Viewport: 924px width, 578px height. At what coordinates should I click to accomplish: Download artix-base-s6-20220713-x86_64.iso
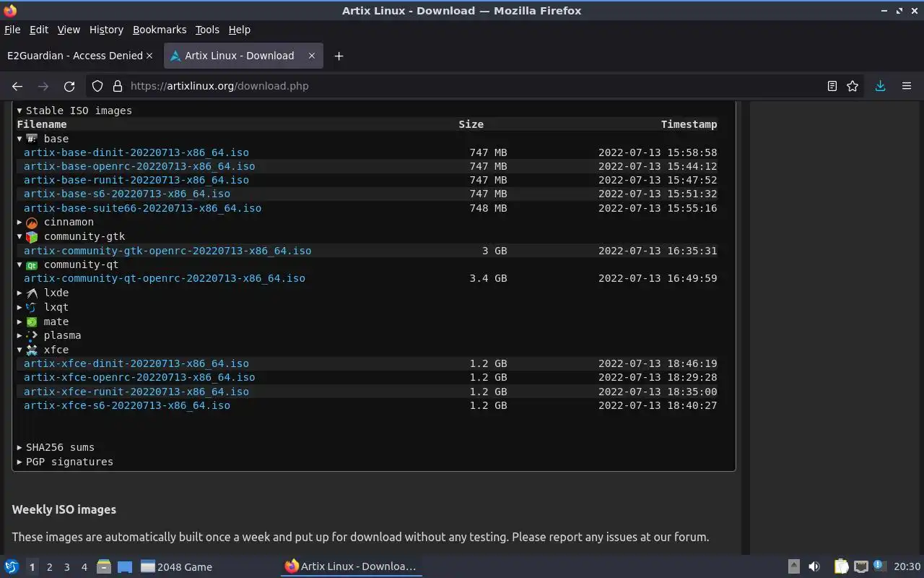click(x=127, y=194)
